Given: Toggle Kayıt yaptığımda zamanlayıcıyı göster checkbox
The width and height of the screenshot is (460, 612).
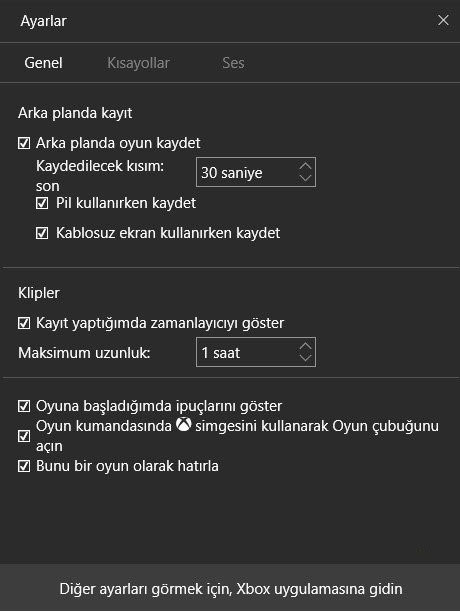Looking at the screenshot, I should pos(24,323).
